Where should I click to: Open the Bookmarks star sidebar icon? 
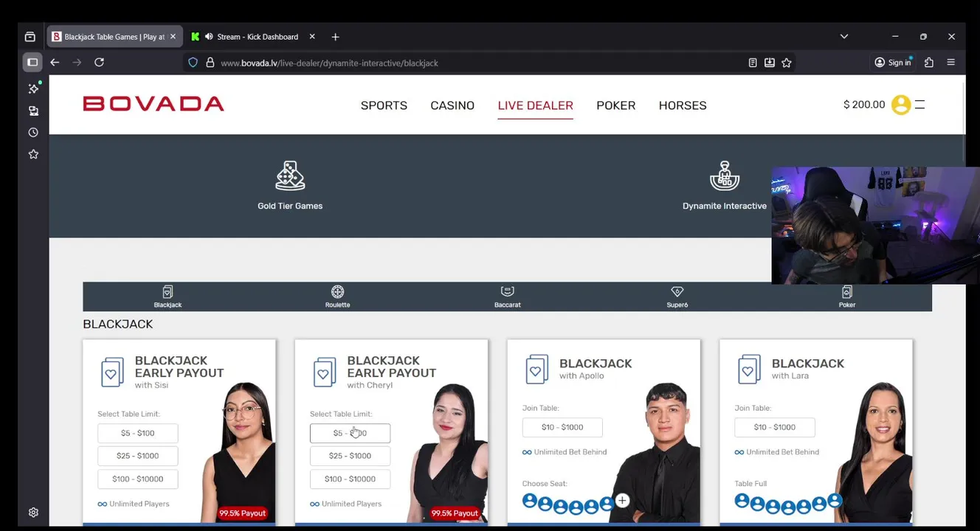point(33,154)
